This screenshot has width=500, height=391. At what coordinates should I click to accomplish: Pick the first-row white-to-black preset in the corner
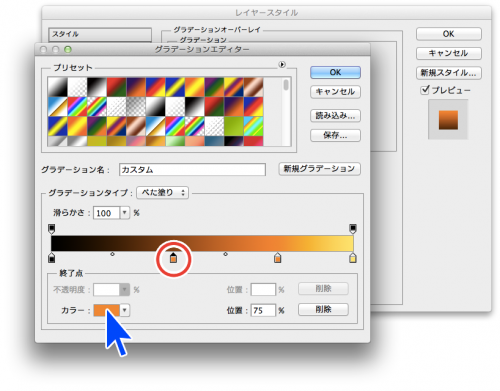point(57,87)
